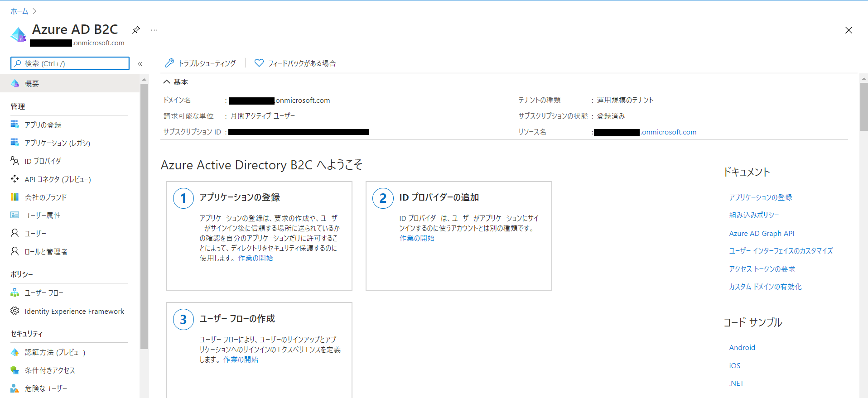
Task: Focus the 検索 (Ctrl+/) search box
Action: 70,63
